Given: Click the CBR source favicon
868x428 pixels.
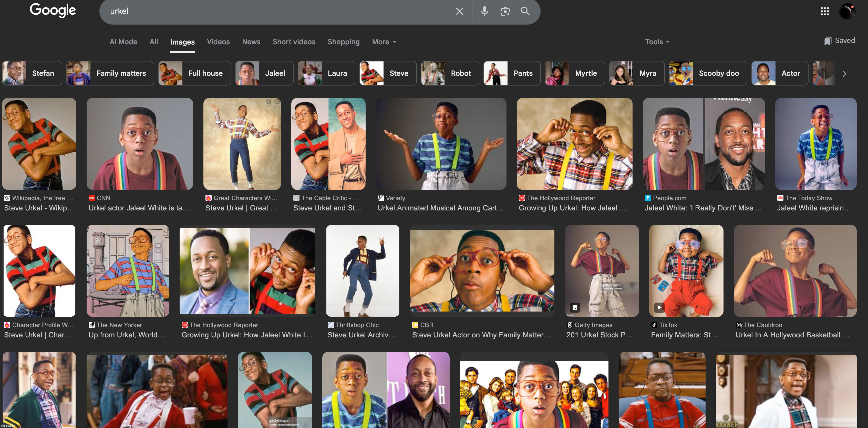Looking at the screenshot, I should pos(415,325).
